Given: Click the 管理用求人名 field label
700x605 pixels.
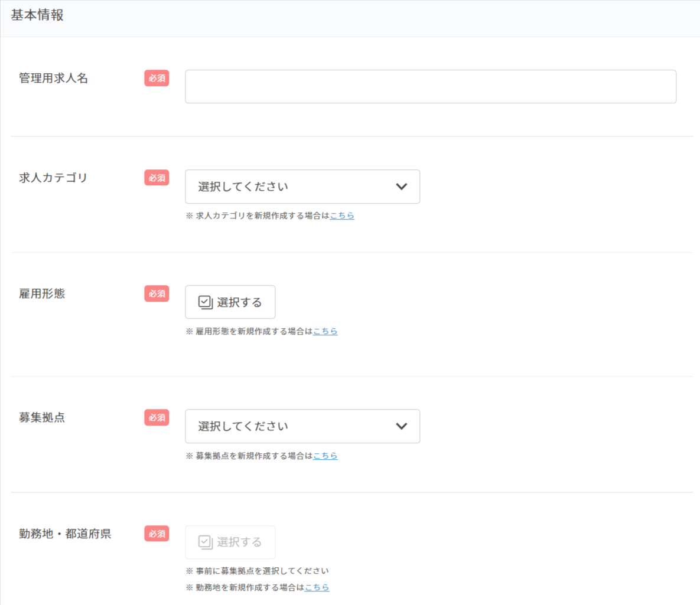Looking at the screenshot, I should [53, 78].
